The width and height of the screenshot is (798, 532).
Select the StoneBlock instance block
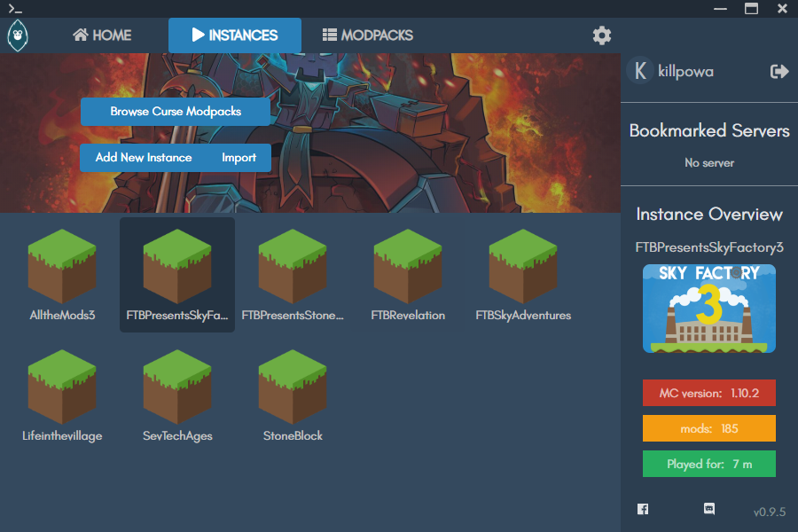pyautogui.click(x=293, y=395)
